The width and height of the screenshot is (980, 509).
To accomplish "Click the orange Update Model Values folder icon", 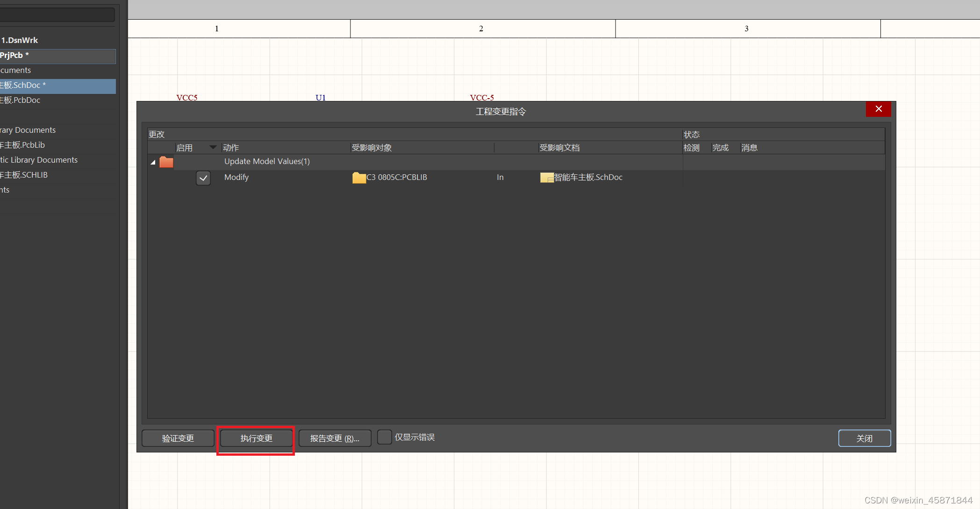I will (166, 162).
